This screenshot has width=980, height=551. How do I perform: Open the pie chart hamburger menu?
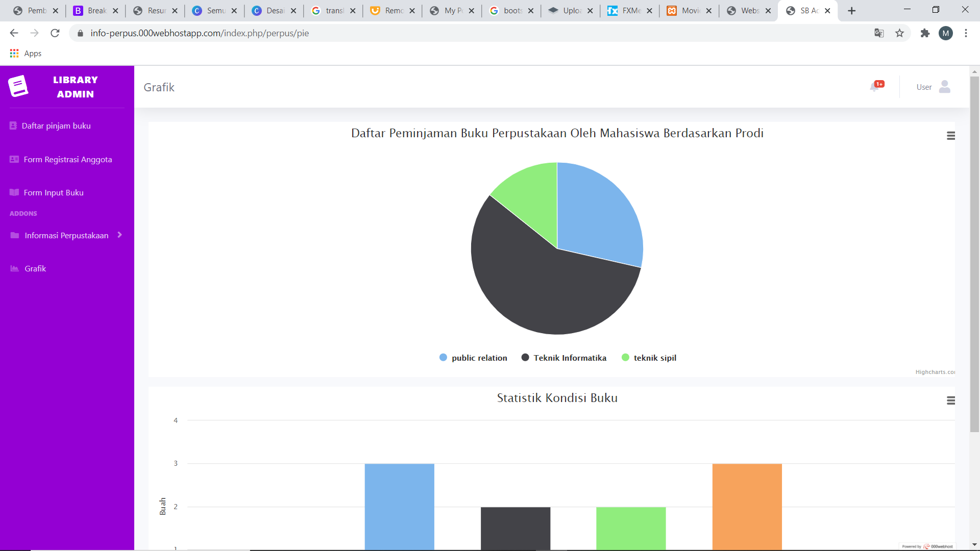[950, 136]
